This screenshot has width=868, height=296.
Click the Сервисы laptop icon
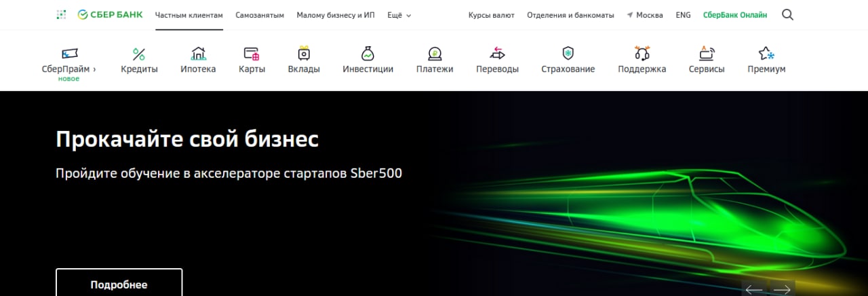tap(707, 54)
